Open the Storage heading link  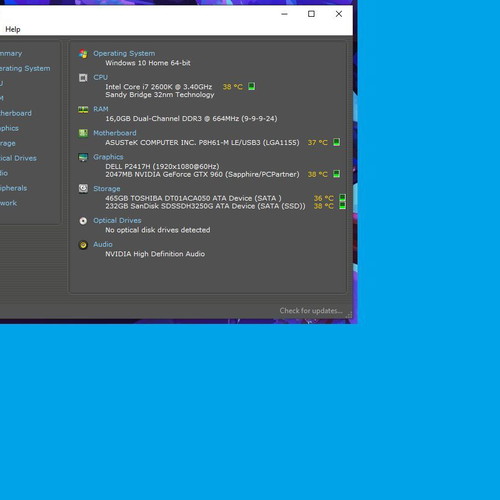(107, 189)
